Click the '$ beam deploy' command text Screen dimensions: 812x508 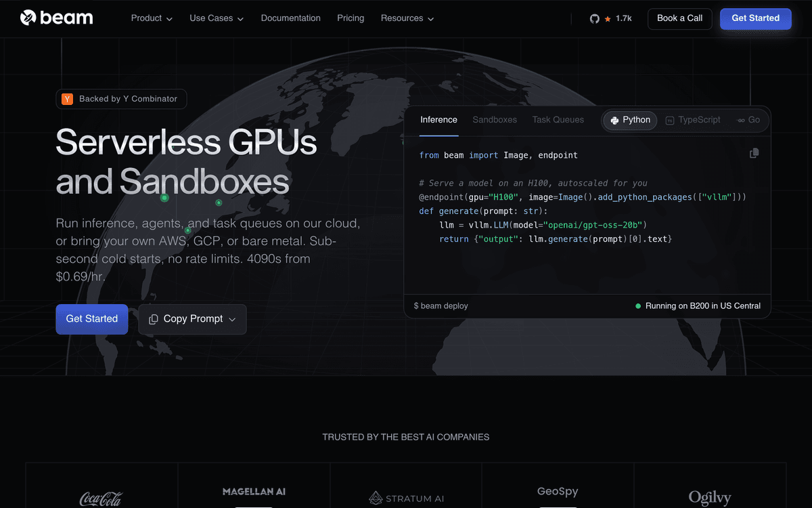[x=441, y=306]
